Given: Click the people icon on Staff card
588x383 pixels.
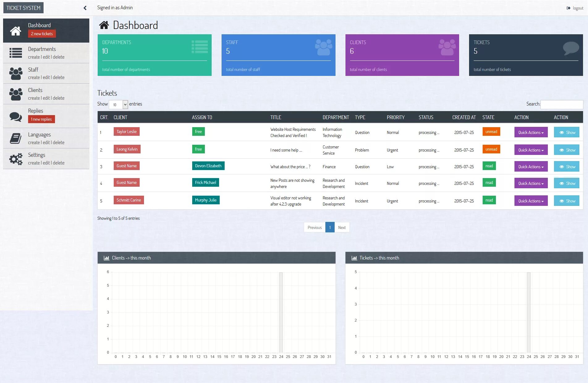Looking at the screenshot, I should click(324, 47).
